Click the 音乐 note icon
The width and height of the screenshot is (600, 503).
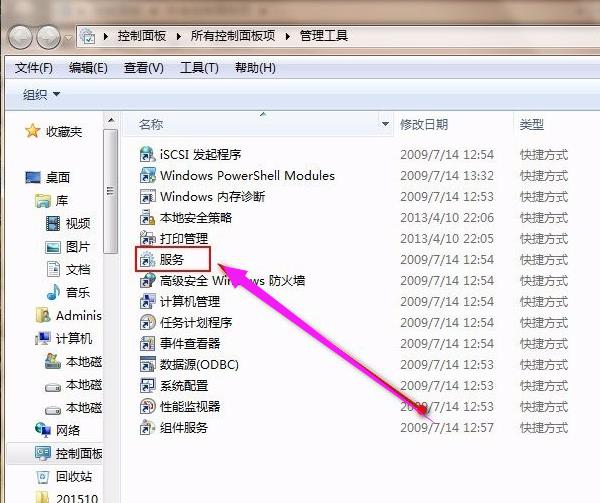(x=53, y=292)
